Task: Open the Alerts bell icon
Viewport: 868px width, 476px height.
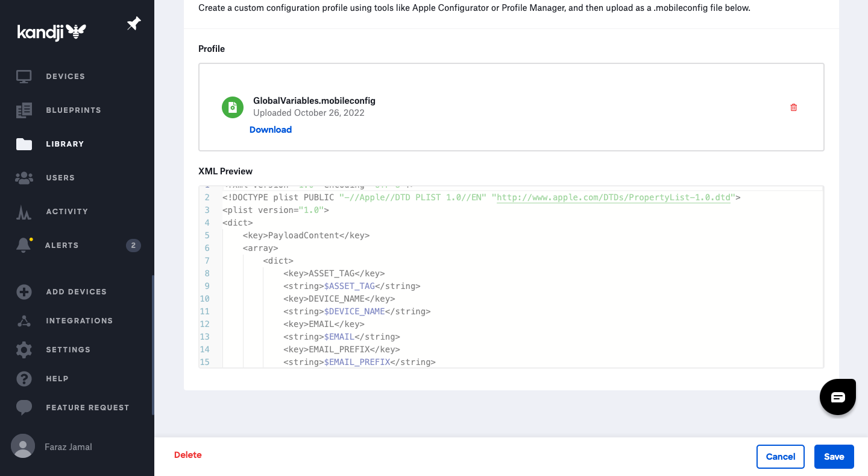Action: [24, 246]
